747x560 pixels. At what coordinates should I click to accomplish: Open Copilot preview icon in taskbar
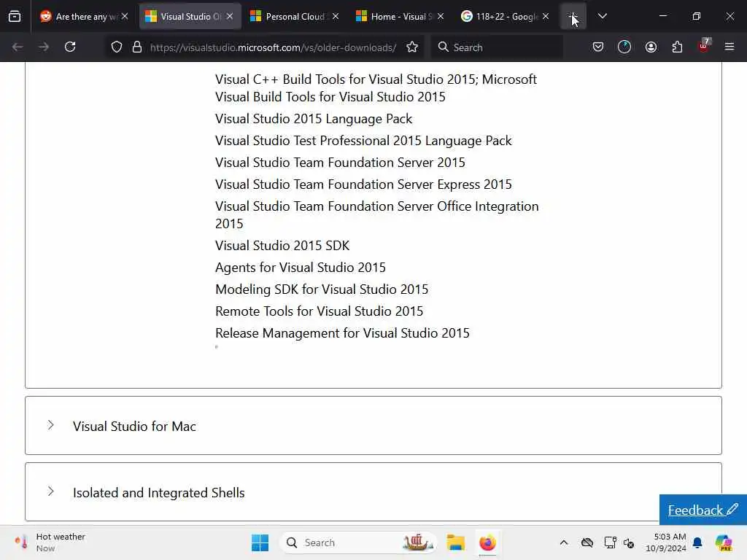click(724, 542)
